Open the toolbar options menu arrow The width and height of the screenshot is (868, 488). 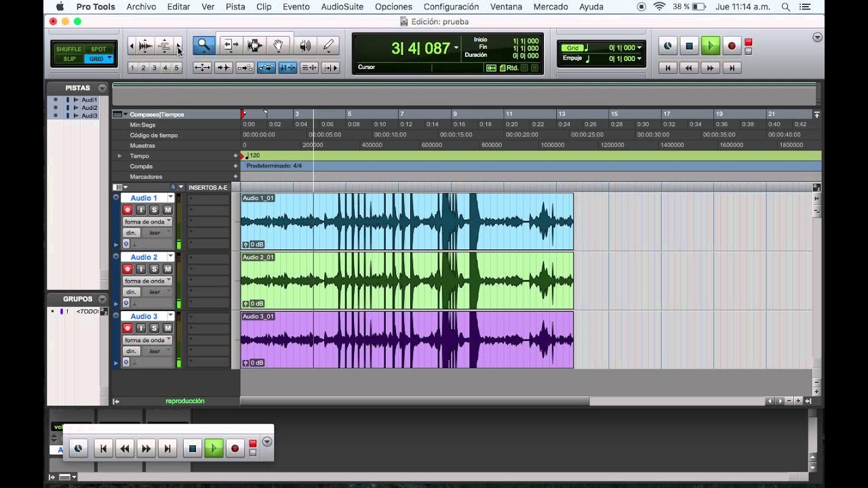coord(817,37)
